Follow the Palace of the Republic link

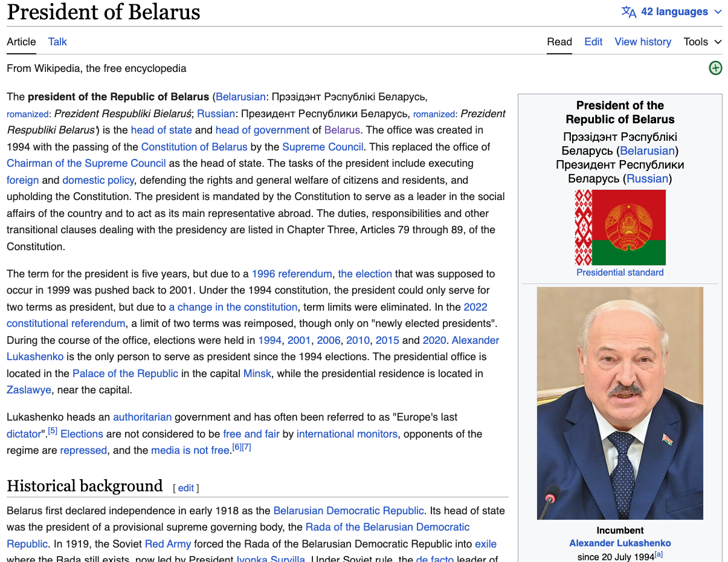(125, 373)
